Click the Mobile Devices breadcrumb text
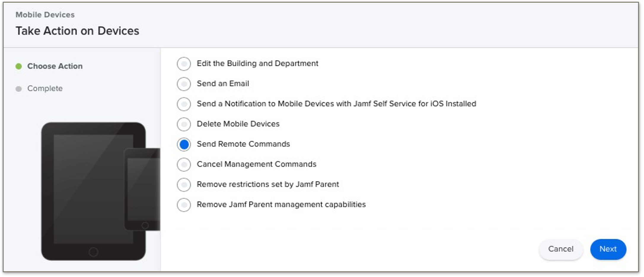 point(45,15)
